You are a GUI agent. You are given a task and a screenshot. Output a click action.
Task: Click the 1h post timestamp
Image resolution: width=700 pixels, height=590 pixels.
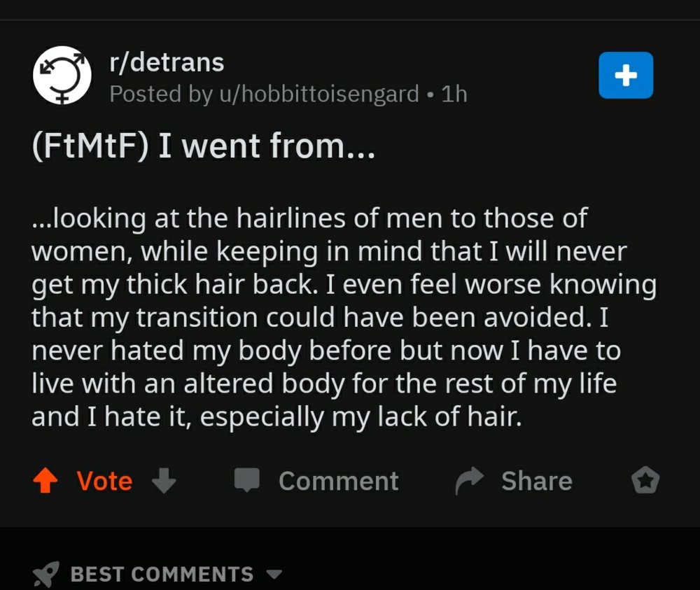point(454,94)
